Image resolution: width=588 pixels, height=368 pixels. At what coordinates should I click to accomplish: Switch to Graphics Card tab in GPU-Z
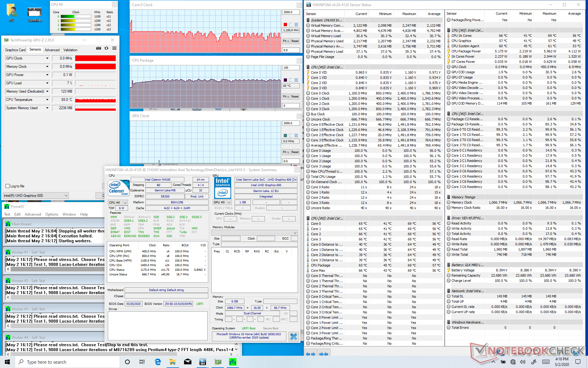click(15, 50)
